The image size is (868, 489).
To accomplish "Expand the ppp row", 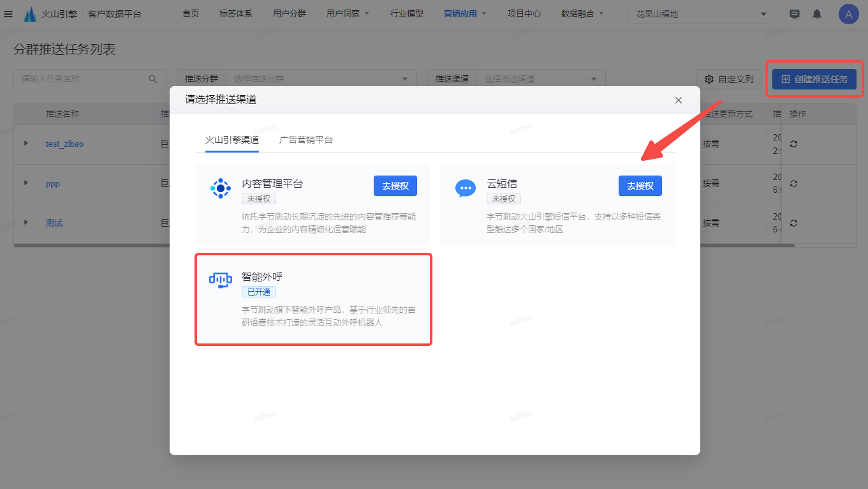I will (26, 183).
